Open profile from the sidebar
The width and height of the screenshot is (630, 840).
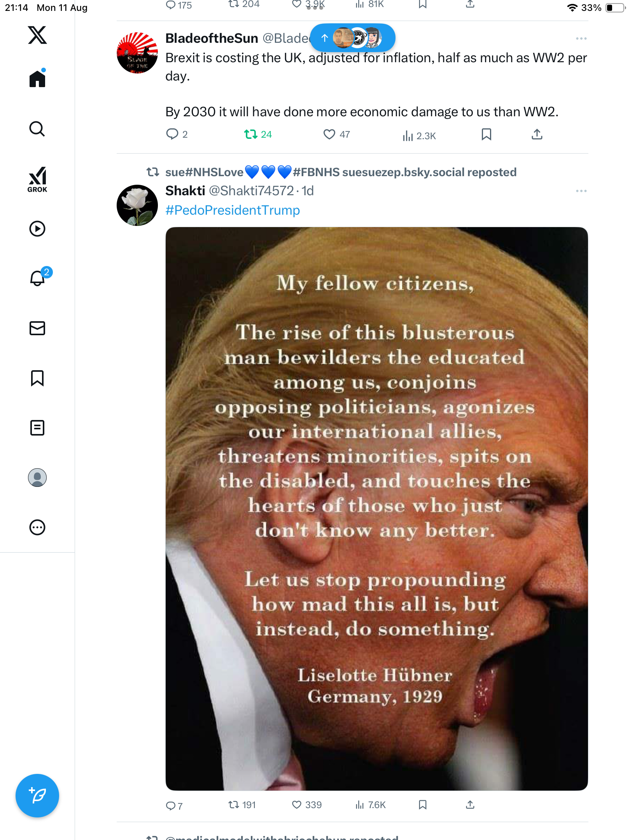[x=37, y=478]
